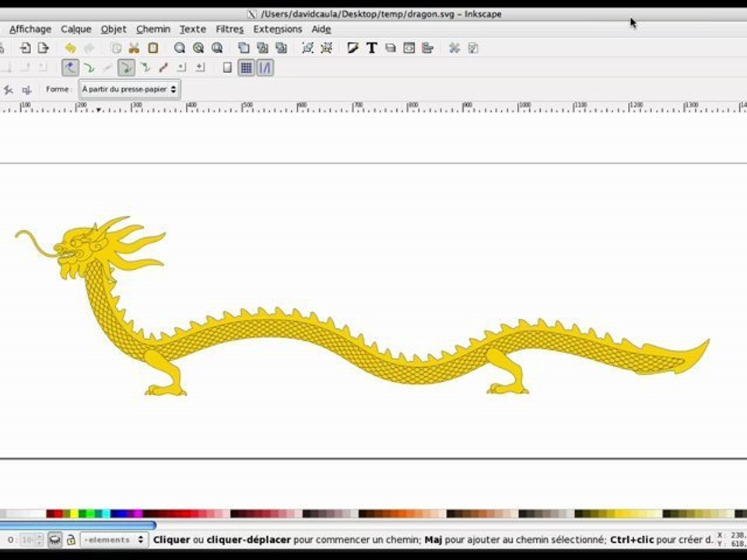
Task: Open the Objet menu
Action: coord(114,29)
